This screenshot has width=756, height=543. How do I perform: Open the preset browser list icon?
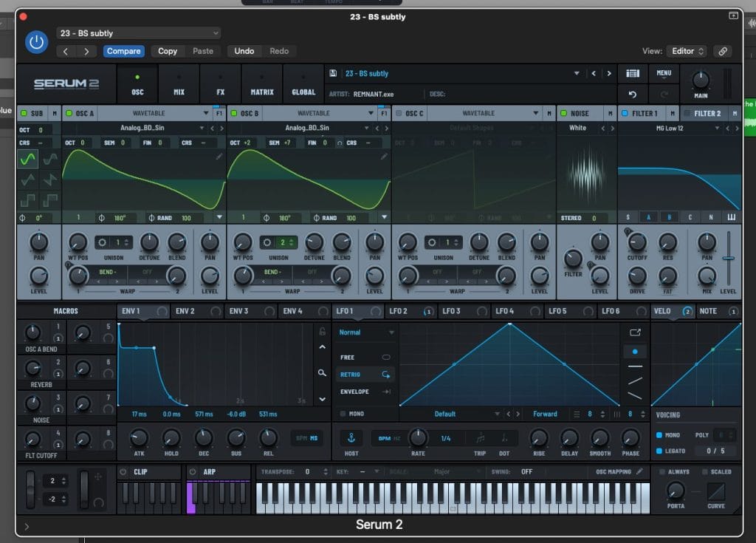tap(633, 73)
